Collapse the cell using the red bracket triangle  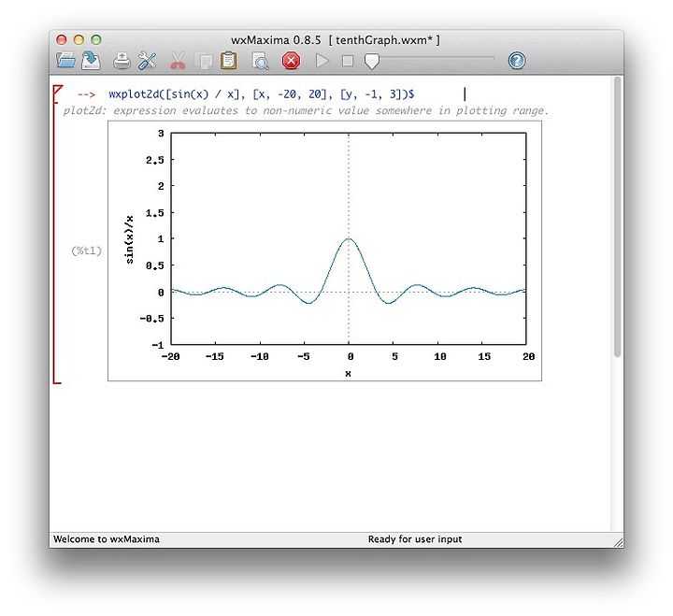click(x=58, y=91)
